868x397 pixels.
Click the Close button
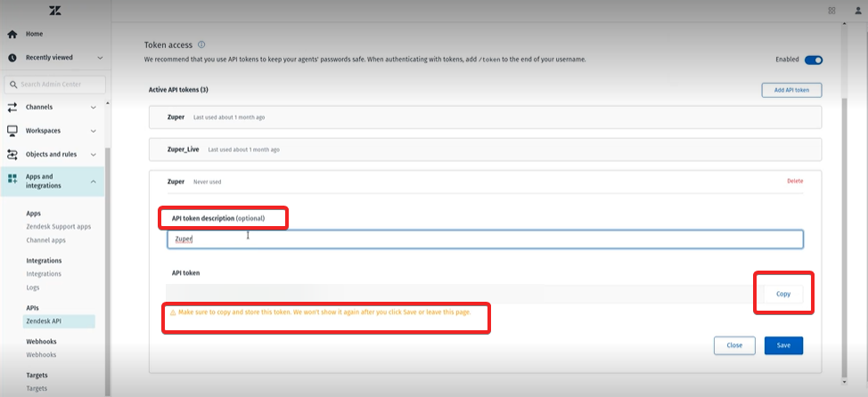click(x=734, y=345)
